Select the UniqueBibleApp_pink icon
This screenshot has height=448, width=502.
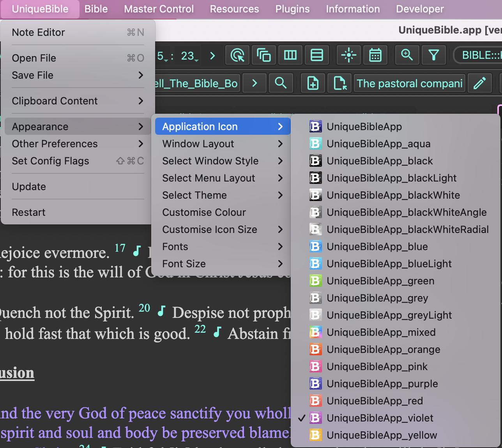396,367
